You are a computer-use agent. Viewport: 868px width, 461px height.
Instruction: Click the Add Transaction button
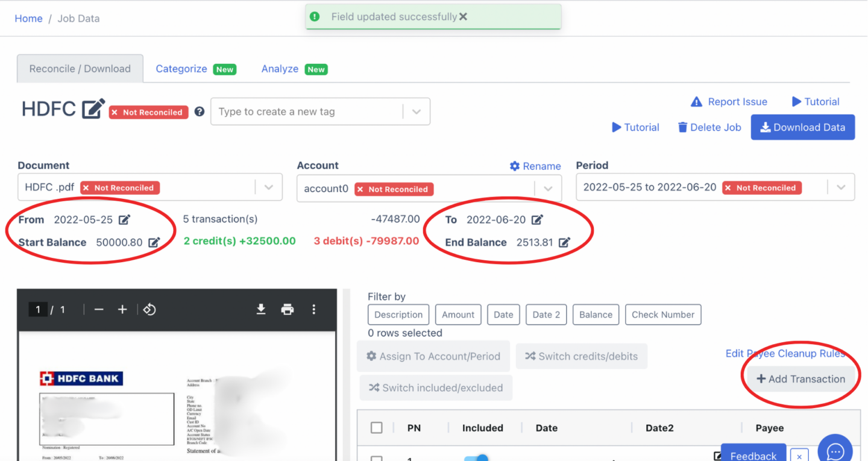click(x=800, y=379)
